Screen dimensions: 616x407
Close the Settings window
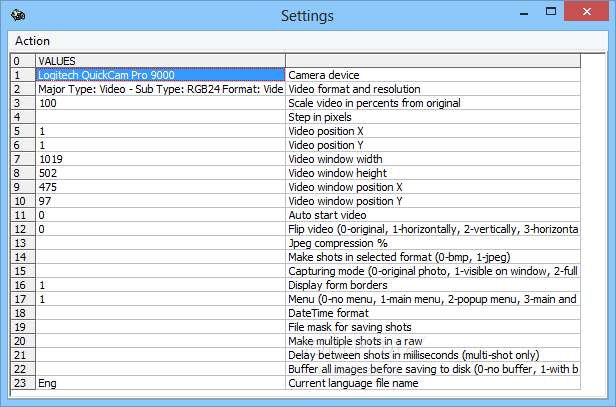[587, 11]
